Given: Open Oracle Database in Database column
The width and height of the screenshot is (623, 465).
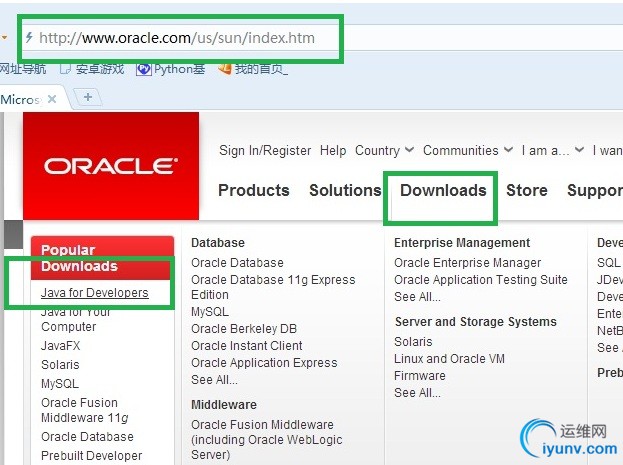Looking at the screenshot, I should [x=237, y=263].
